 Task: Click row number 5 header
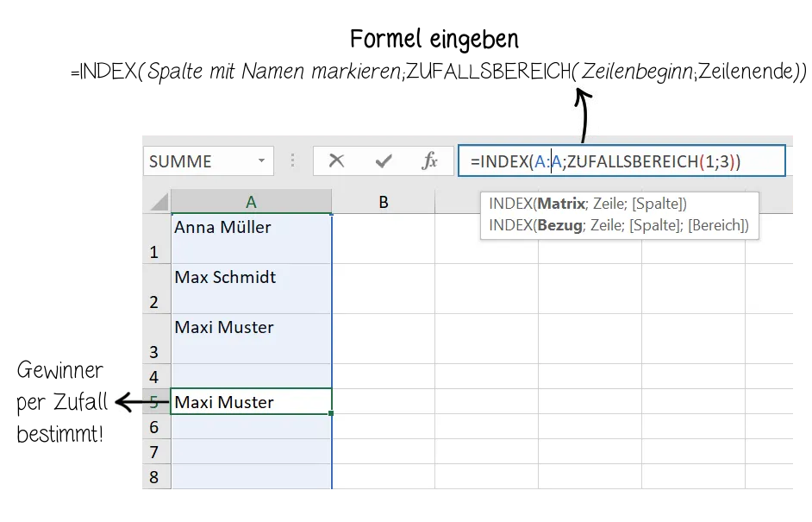(154, 400)
